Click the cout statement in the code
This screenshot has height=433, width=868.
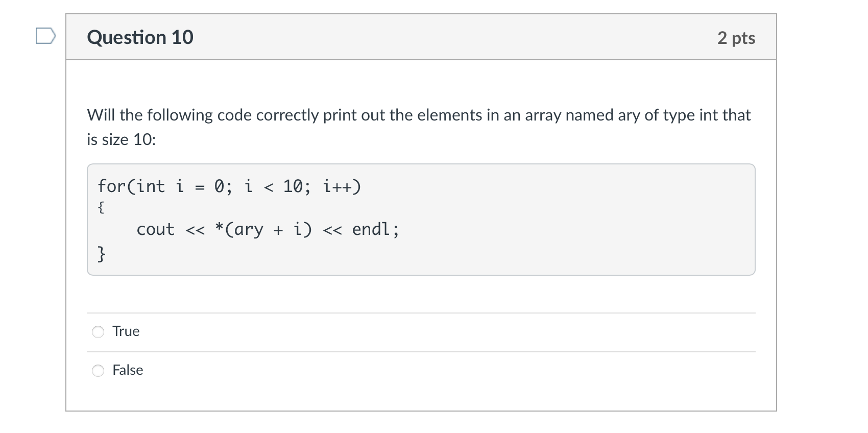tap(268, 230)
